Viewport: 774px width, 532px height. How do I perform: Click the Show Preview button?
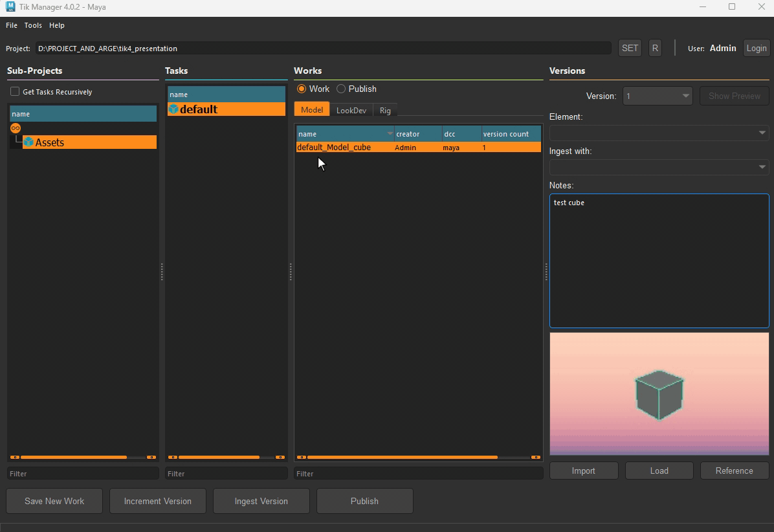coord(734,96)
